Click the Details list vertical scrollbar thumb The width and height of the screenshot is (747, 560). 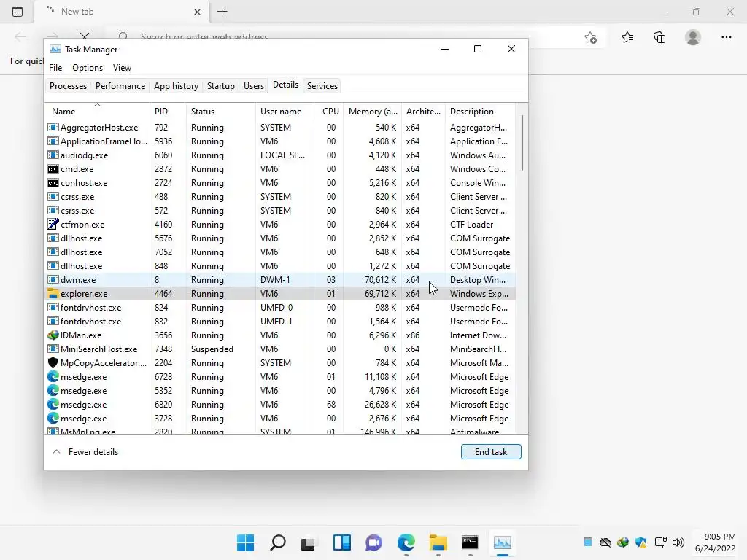tap(522, 143)
